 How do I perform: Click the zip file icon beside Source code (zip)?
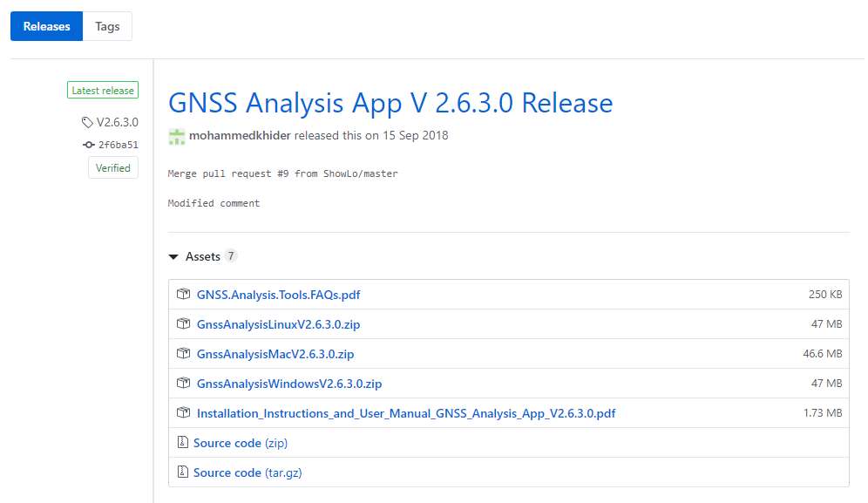(182, 443)
